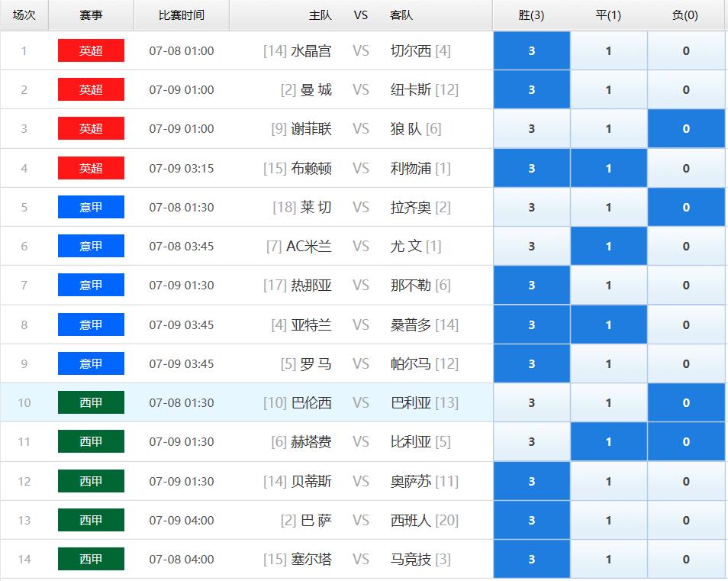Screen dimensions: 728x581
Task: Click the 胜(3) column header
Action: click(531, 15)
